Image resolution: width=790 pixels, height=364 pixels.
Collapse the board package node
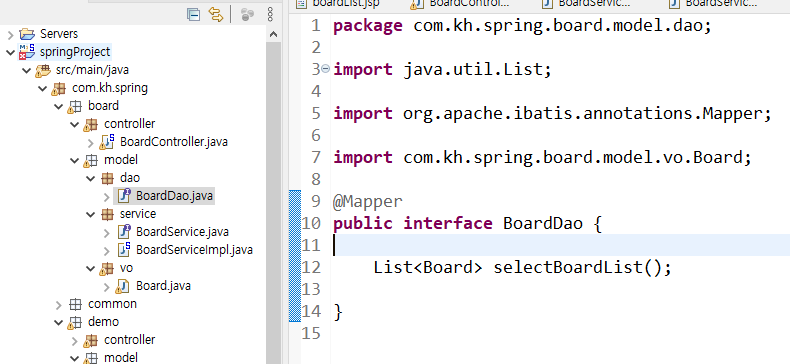[59, 106]
